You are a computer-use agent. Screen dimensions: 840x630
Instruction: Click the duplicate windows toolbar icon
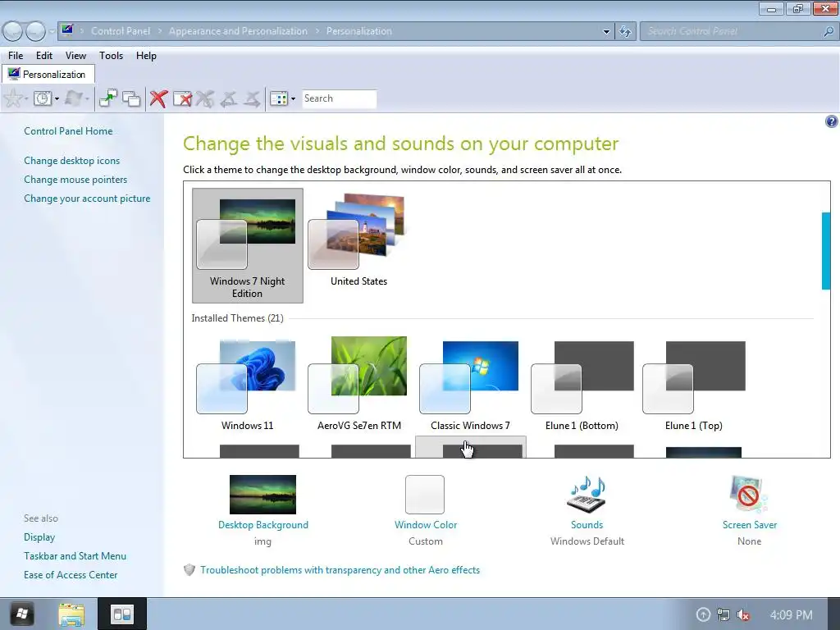tap(131, 98)
